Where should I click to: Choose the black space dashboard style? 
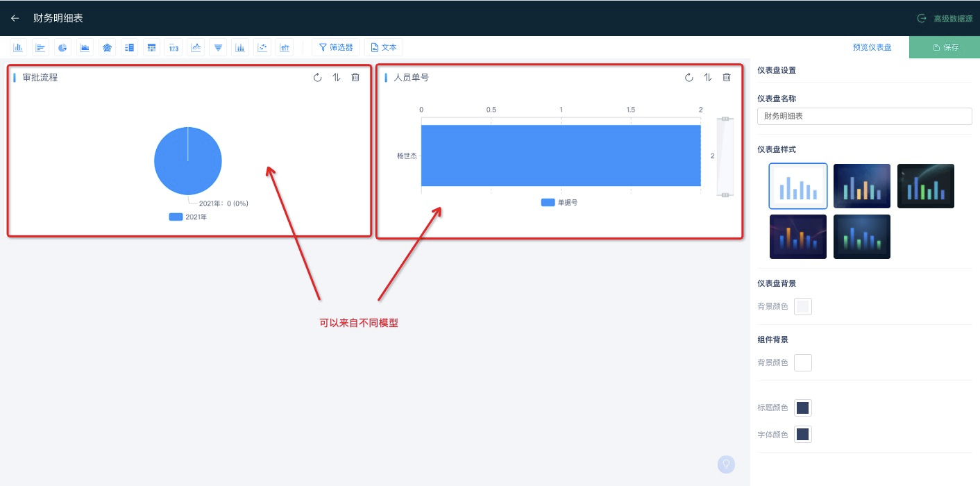[926, 186]
